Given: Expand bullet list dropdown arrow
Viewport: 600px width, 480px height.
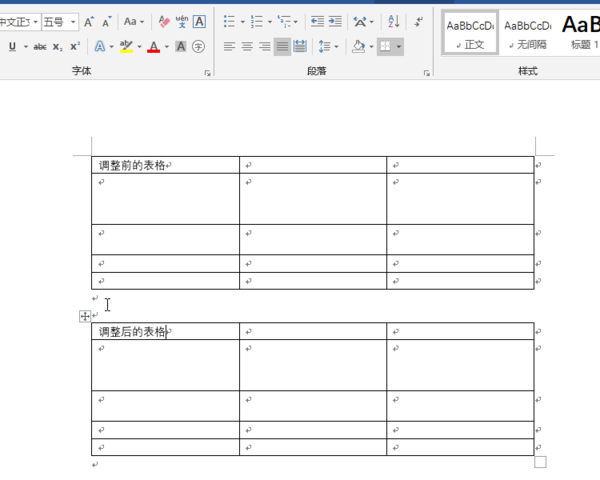Looking at the screenshot, I should click(243, 22).
